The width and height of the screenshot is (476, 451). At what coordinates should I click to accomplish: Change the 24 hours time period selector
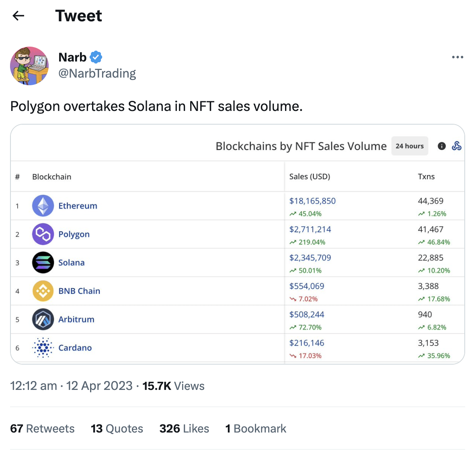click(x=410, y=146)
